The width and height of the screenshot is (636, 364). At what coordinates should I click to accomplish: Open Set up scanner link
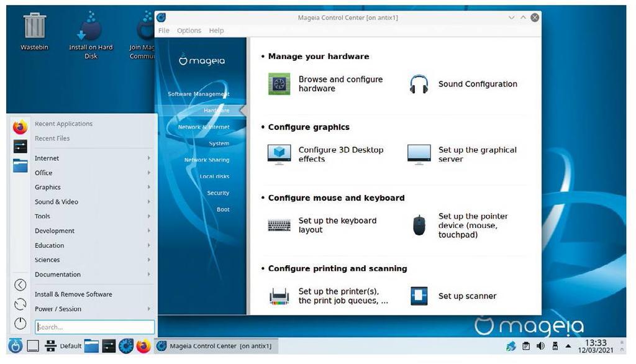pyautogui.click(x=467, y=296)
